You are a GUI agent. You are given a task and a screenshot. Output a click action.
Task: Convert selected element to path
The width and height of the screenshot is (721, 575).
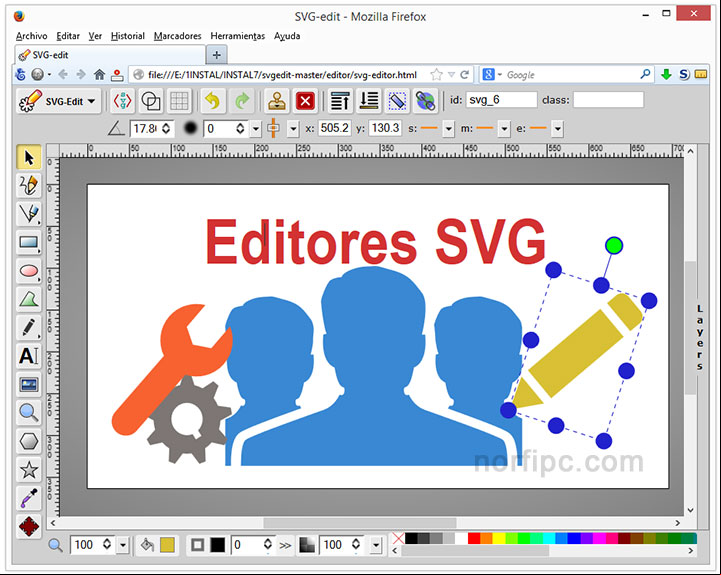(397, 101)
